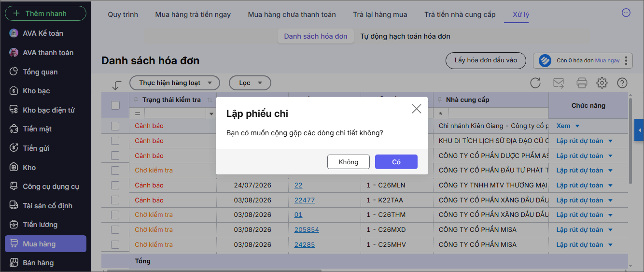Switch to the Trả lại hàng mua tab

click(x=380, y=14)
